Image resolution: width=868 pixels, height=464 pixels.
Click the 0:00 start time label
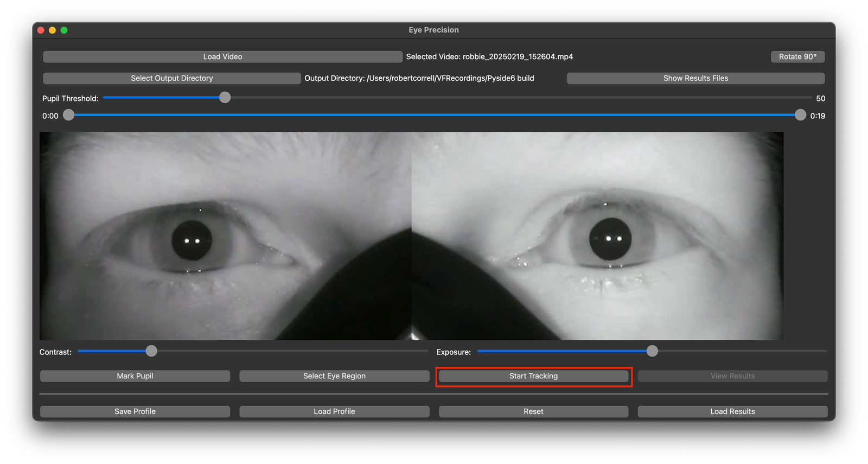point(50,116)
